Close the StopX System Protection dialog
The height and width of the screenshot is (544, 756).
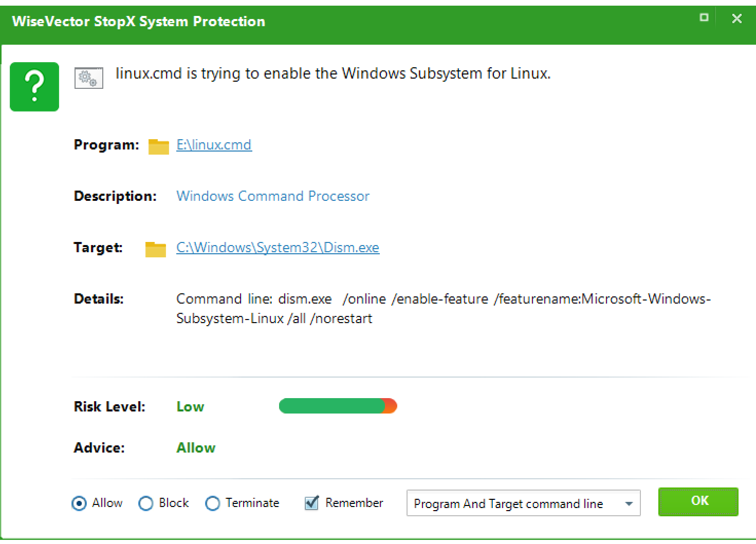point(736,18)
